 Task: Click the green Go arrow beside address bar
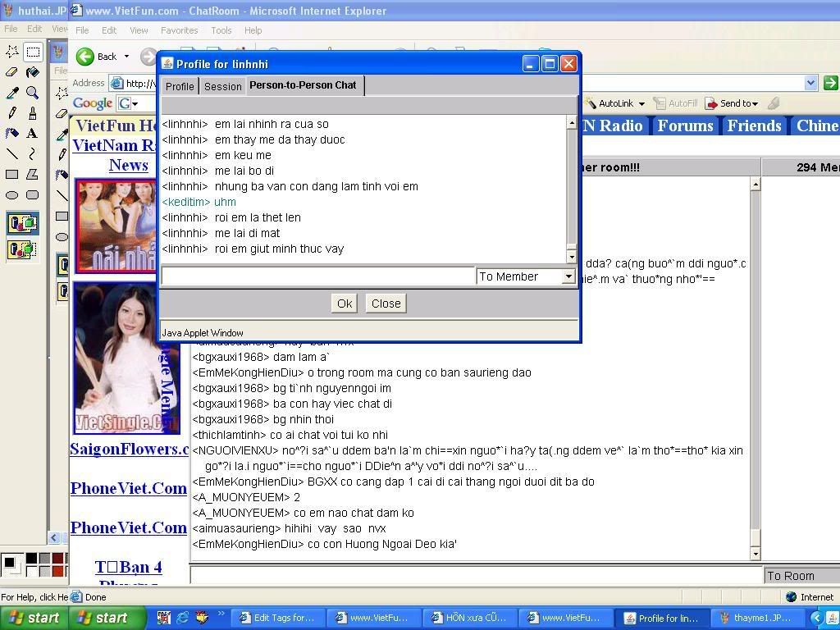[830, 83]
